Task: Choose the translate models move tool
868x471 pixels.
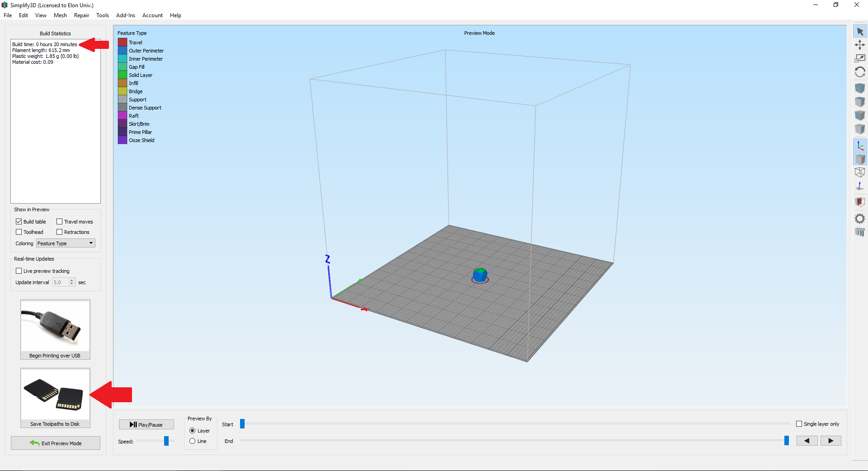Action: [860, 45]
